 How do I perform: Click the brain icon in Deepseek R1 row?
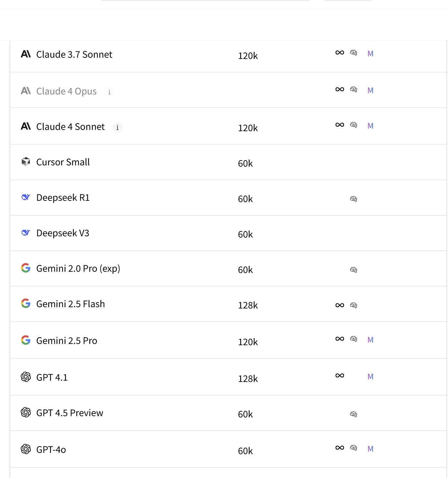(354, 199)
